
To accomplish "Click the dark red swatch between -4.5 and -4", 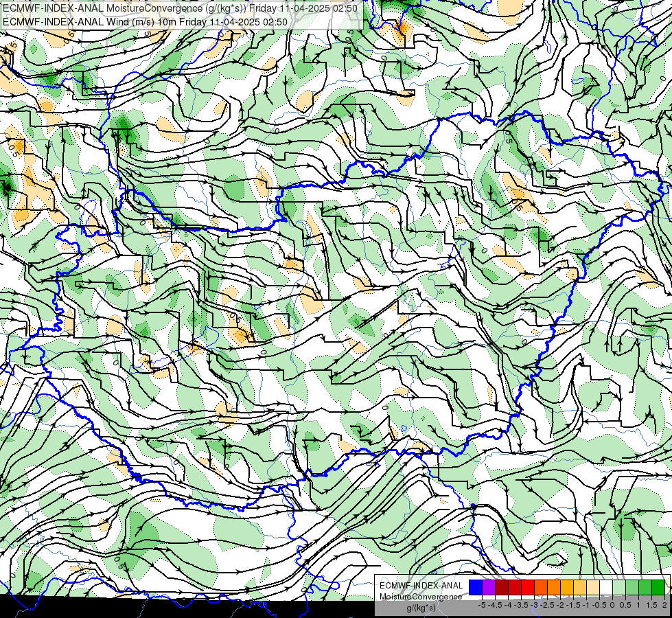I will (502, 587).
